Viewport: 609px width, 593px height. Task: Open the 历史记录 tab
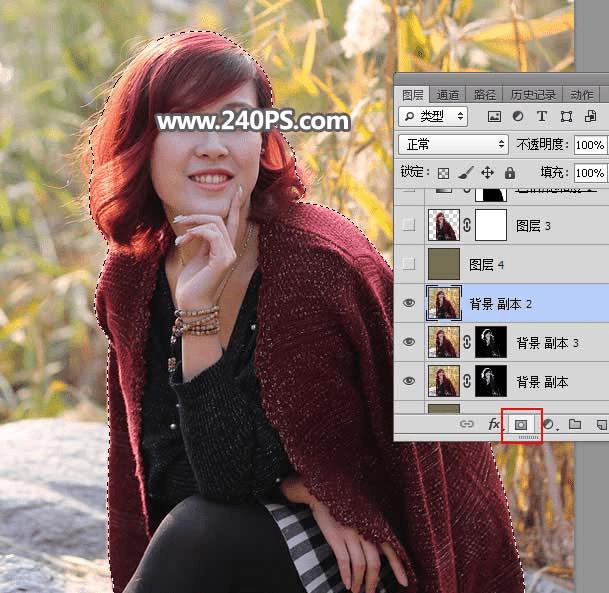tap(532, 95)
